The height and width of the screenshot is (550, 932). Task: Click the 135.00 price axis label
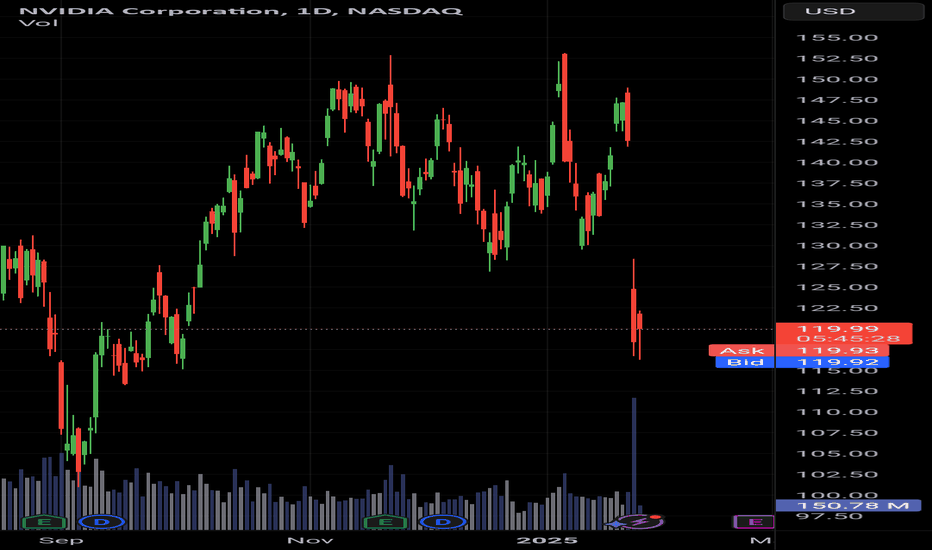click(x=837, y=204)
